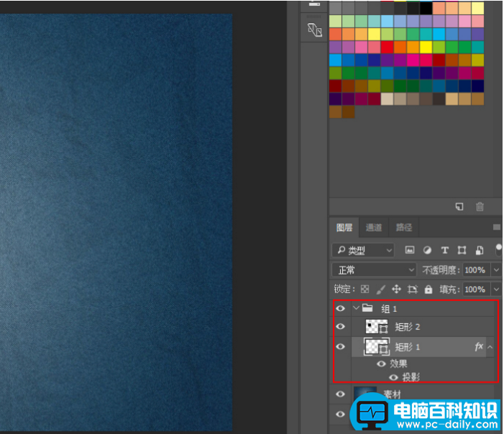Open the 类型 filter dropdown

coord(363,250)
